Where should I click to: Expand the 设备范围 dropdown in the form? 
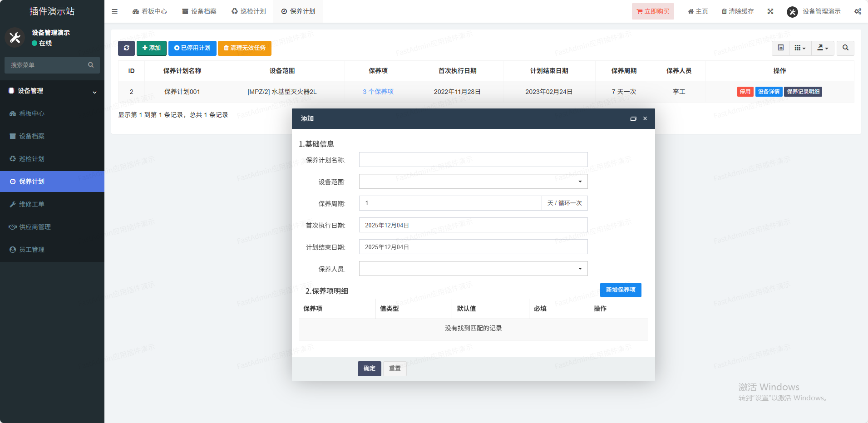pos(473,182)
